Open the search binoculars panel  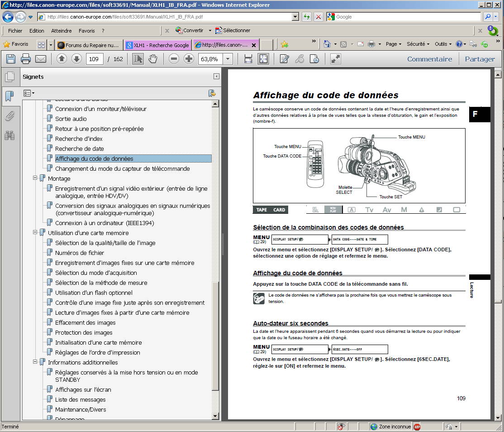pyautogui.click(x=10, y=135)
